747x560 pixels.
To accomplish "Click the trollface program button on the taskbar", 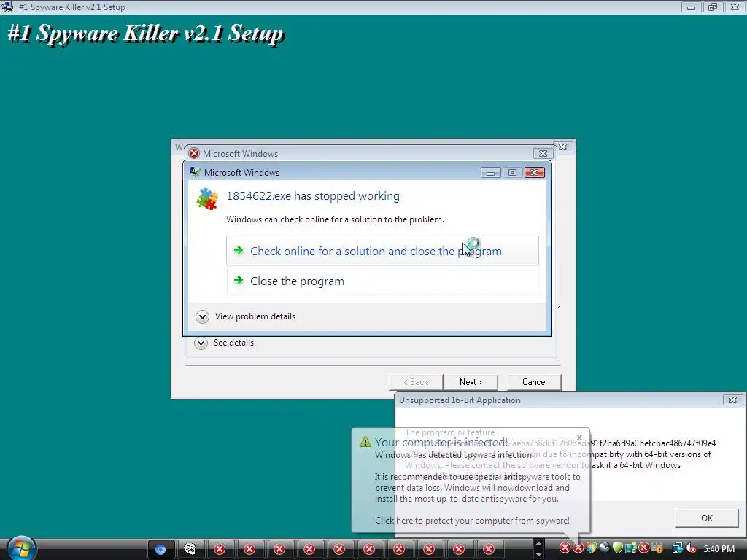I will tap(190, 550).
